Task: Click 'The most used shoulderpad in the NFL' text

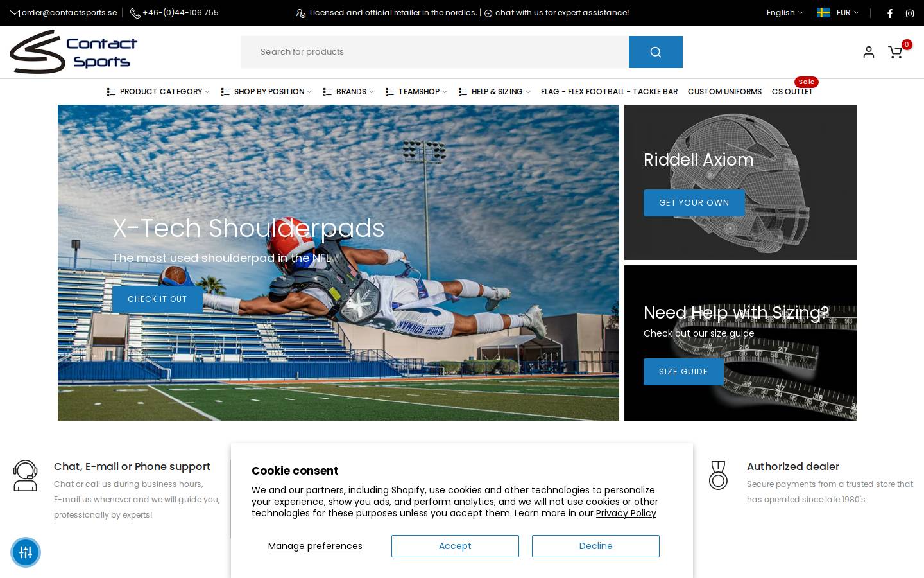Action: pyautogui.click(x=222, y=258)
